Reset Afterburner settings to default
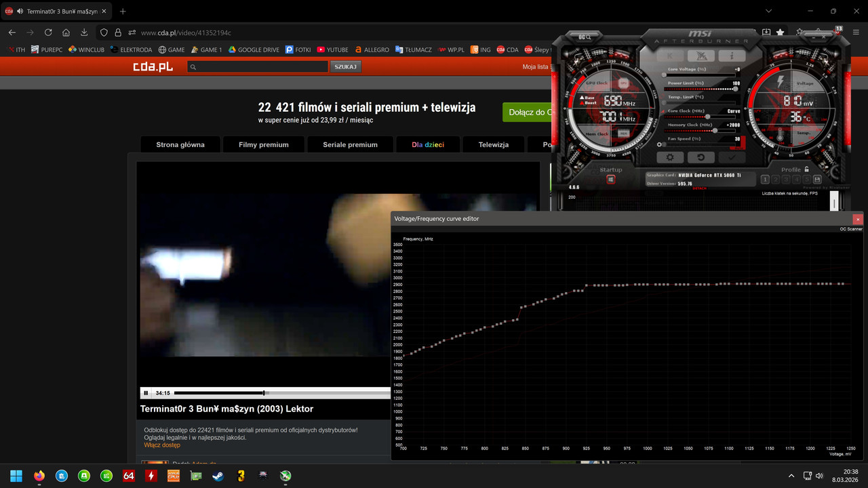Screen dimensions: 868x488 click(701, 157)
